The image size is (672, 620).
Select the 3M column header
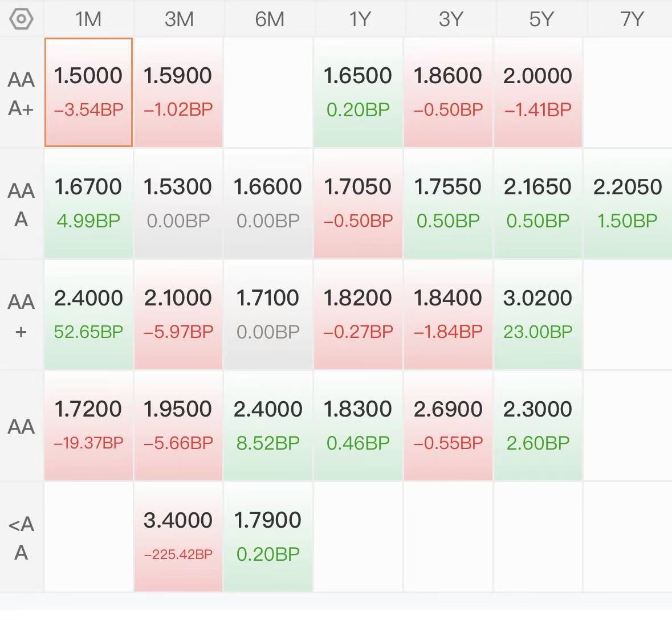(x=179, y=19)
